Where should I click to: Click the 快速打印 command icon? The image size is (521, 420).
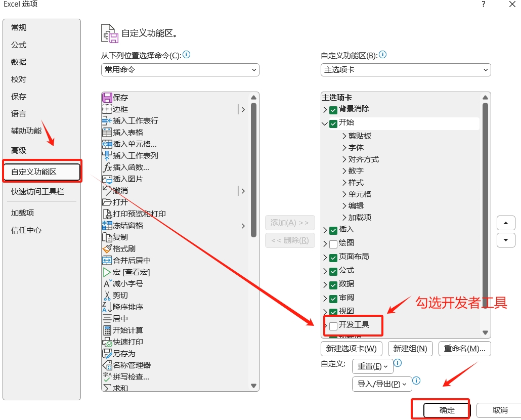point(107,342)
